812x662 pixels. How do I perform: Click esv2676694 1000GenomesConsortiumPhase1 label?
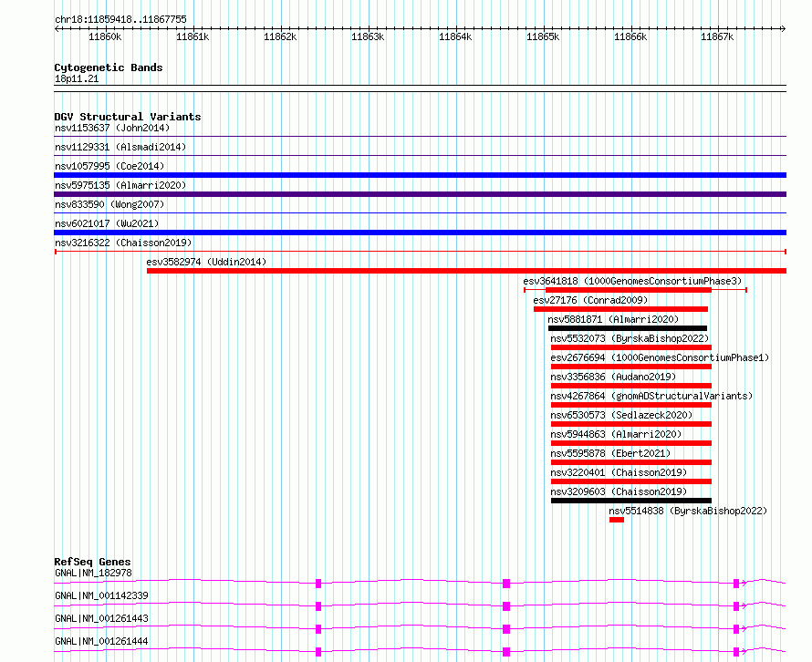[x=660, y=357]
